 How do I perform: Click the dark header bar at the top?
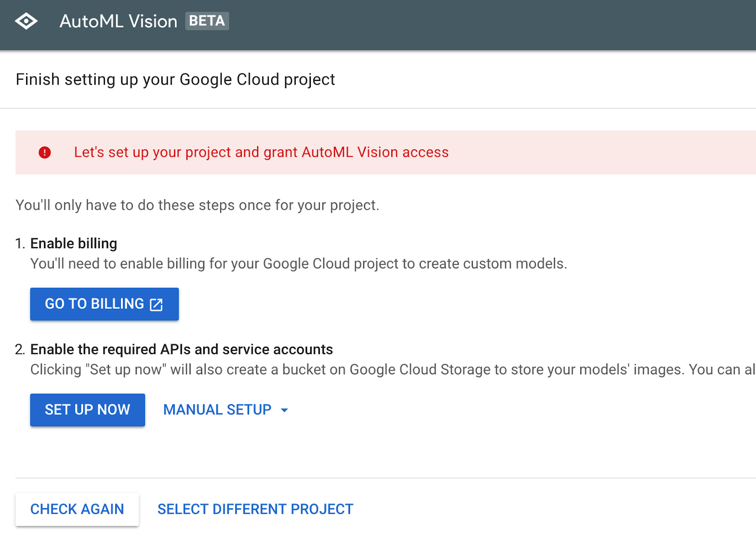[x=472, y=24]
